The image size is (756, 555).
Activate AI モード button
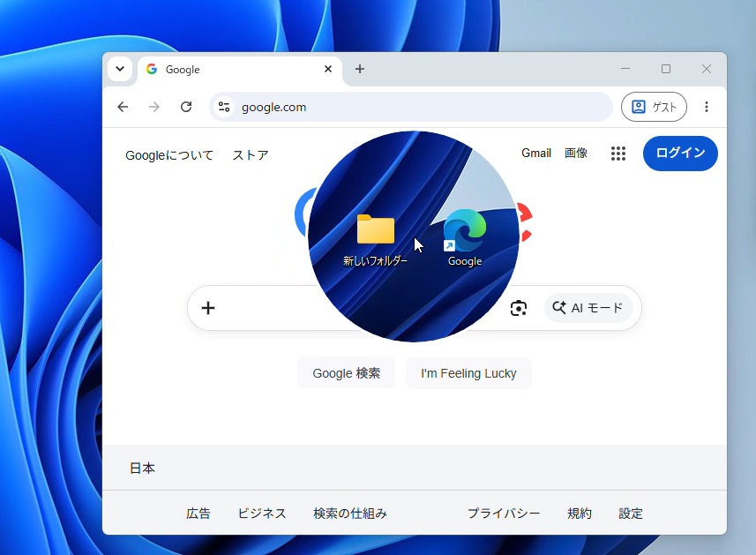pyautogui.click(x=588, y=308)
